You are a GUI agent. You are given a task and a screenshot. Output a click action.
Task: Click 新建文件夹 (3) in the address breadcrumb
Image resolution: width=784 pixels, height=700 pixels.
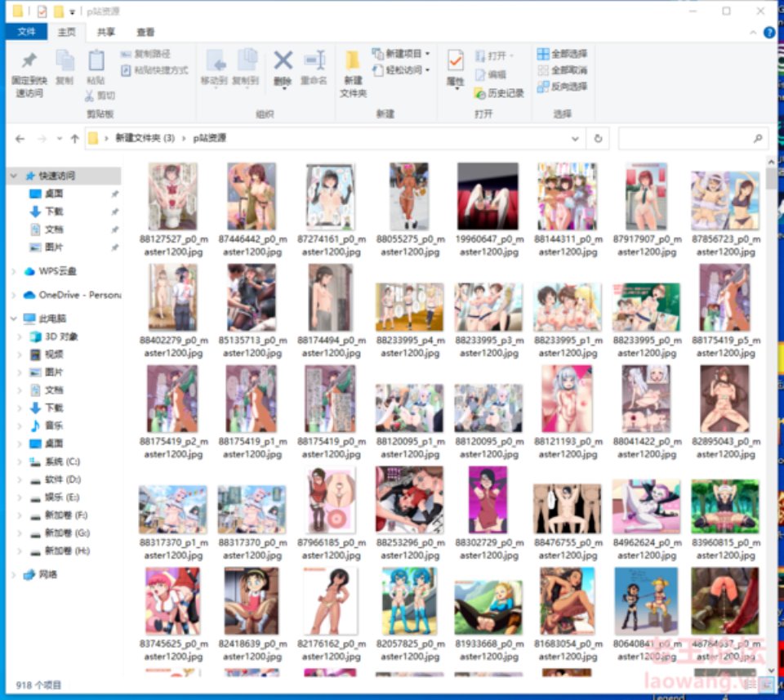coord(145,138)
